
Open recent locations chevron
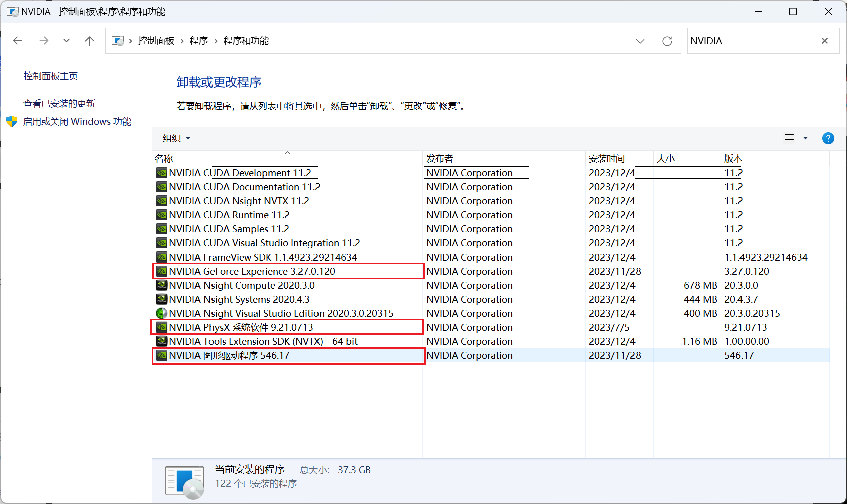[66, 41]
